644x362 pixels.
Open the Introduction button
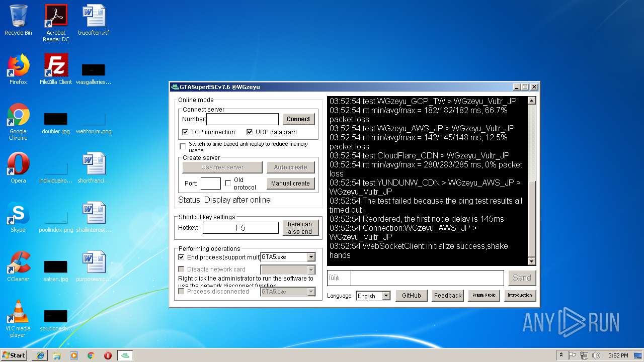point(520,296)
